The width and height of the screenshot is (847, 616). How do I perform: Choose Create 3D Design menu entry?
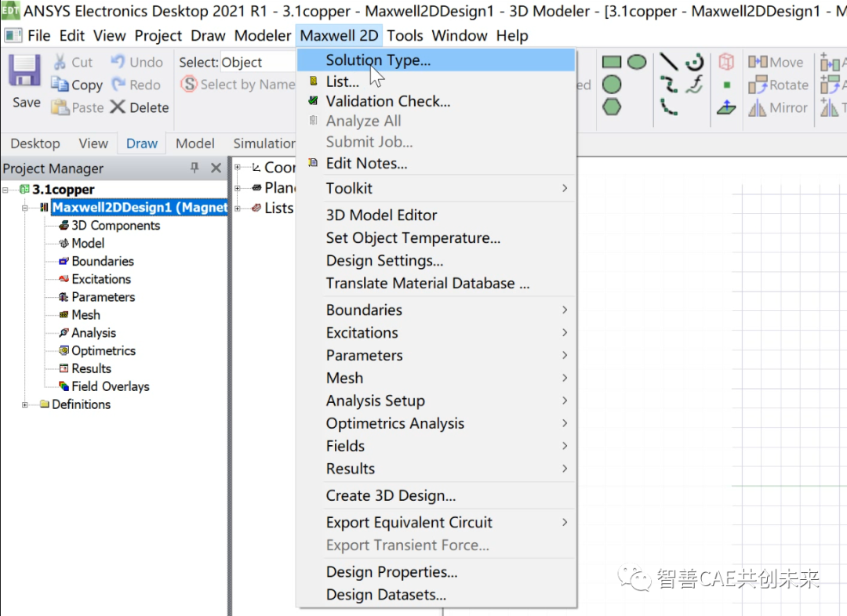pyautogui.click(x=437, y=495)
